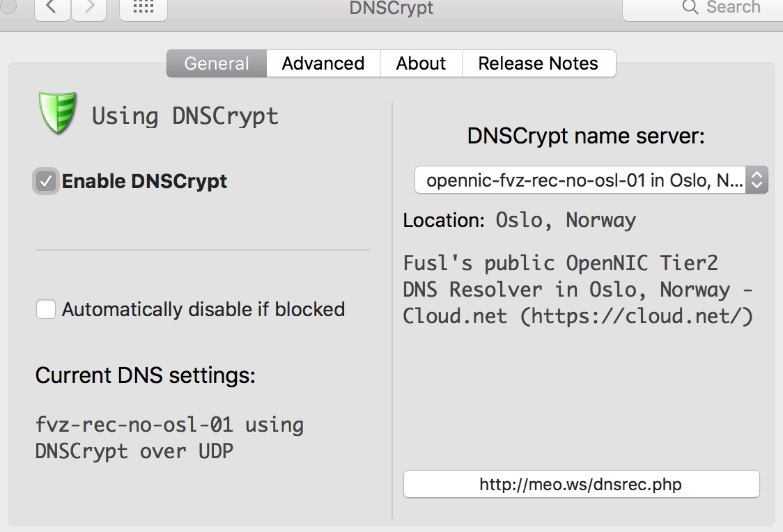Image resolution: width=783 pixels, height=532 pixels.
Task: Click the back navigation arrow
Action: pyautogui.click(x=52, y=8)
